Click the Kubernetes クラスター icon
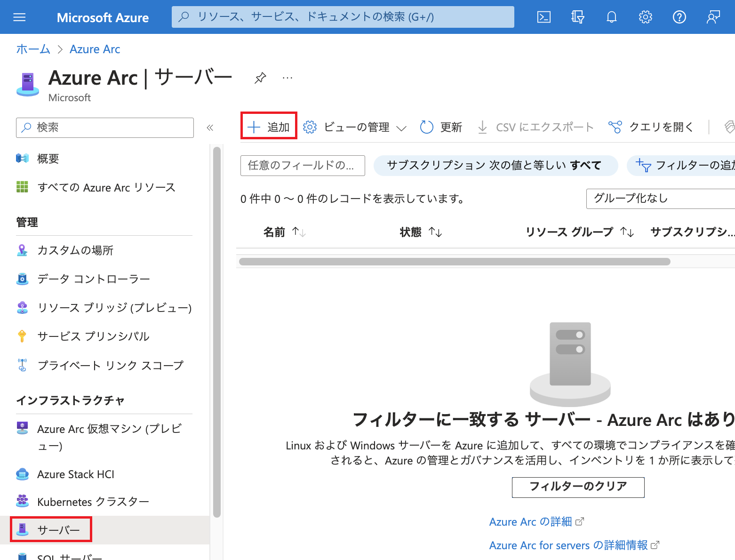This screenshot has width=735, height=560. (22, 501)
